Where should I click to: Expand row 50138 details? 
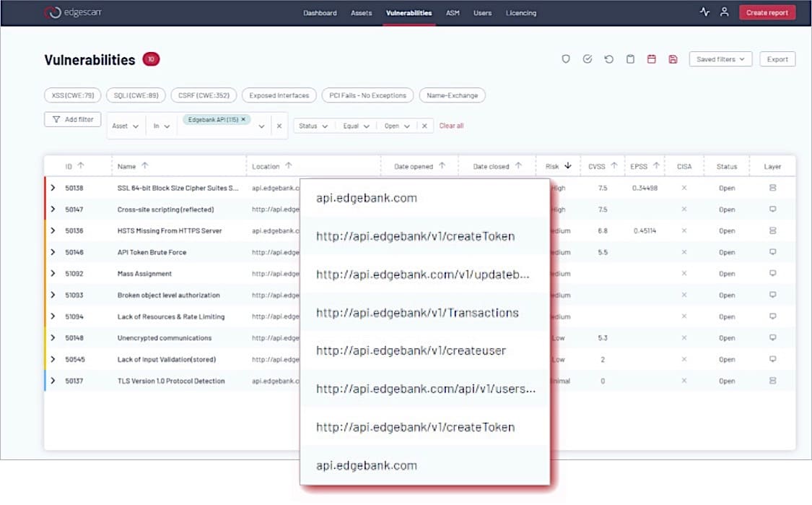coord(53,188)
